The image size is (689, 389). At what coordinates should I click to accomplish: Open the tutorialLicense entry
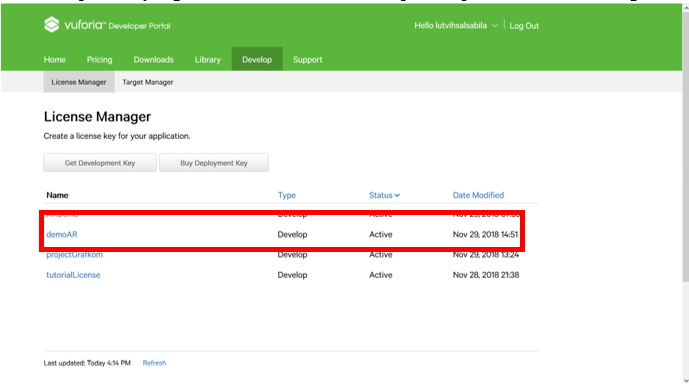coord(73,275)
